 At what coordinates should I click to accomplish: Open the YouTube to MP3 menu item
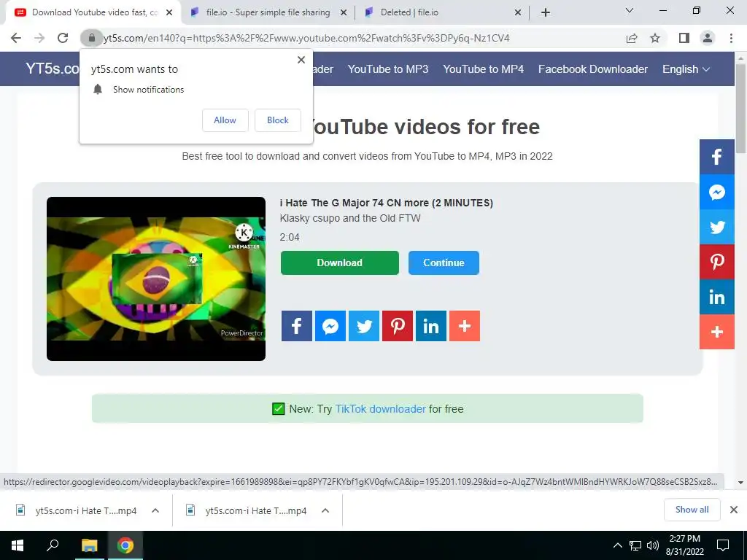(388, 69)
